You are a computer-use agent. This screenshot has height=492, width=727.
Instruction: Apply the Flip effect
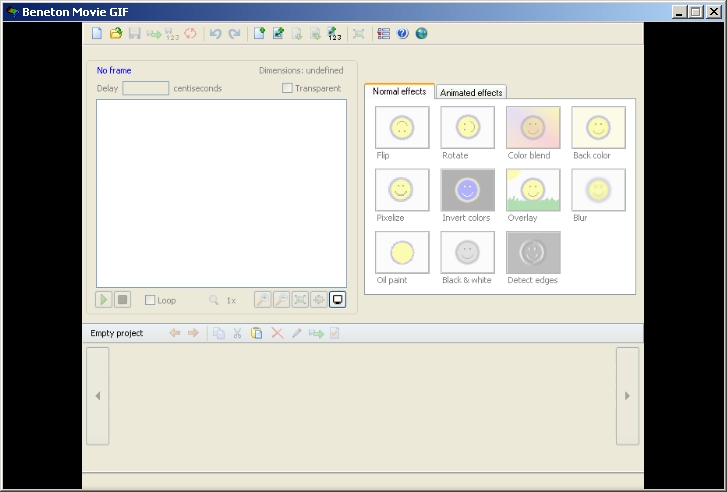402,128
